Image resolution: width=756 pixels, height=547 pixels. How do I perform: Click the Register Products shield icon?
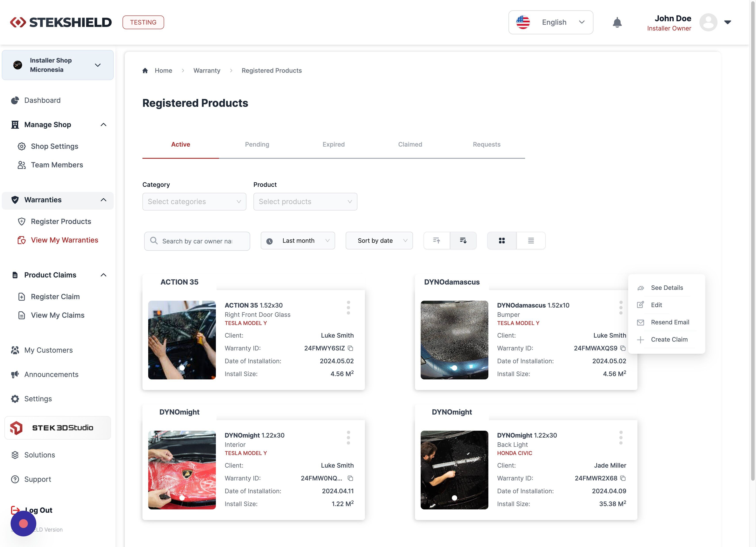point(22,222)
